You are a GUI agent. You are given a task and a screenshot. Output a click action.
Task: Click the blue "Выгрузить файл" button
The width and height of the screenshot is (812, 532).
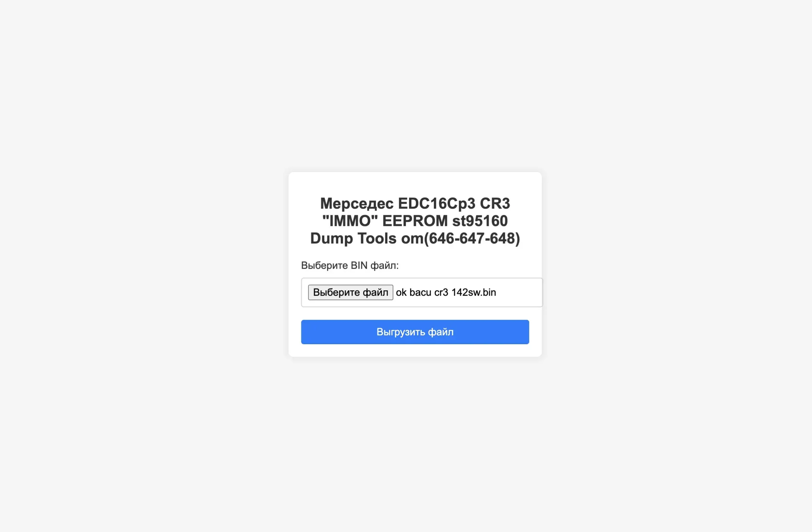tap(415, 332)
